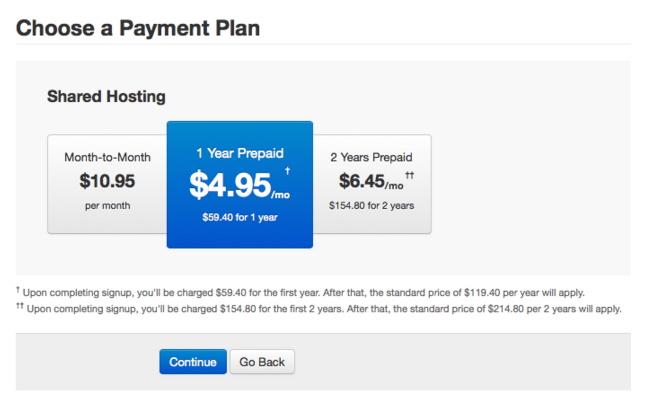Choose the blue 1 Year Prepaid card
Screen dimensions: 648x400
tap(240, 185)
